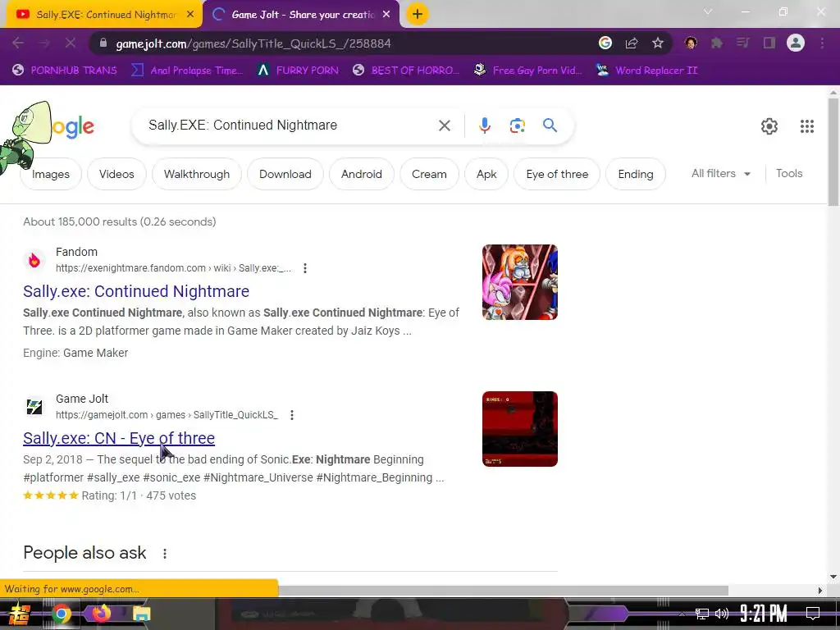The height and width of the screenshot is (630, 840).
Task: Click the avatar extension icon in toolbar
Action: tap(691, 43)
